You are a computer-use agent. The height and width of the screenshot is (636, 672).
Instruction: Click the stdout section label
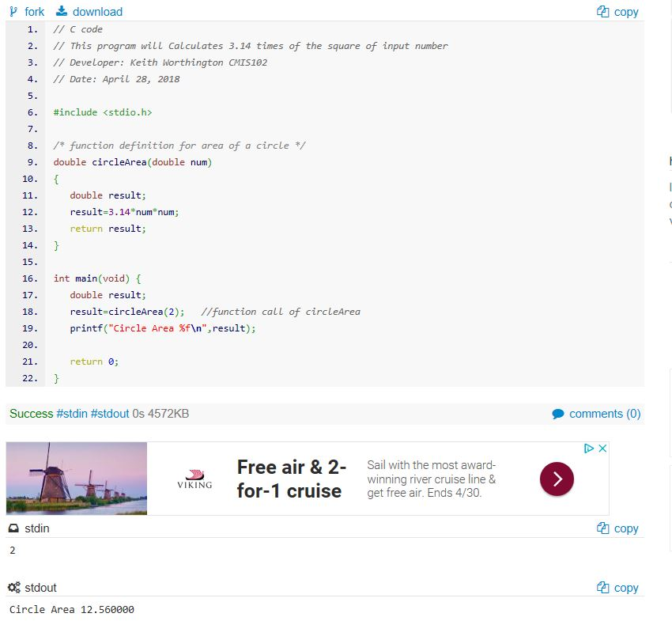40,588
